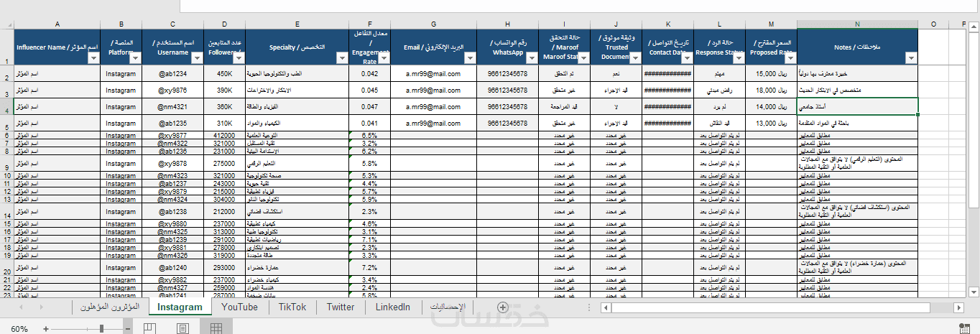Screen dimensions: 980x334
Task: Open the Notes column filter dropdown
Action: (911, 59)
